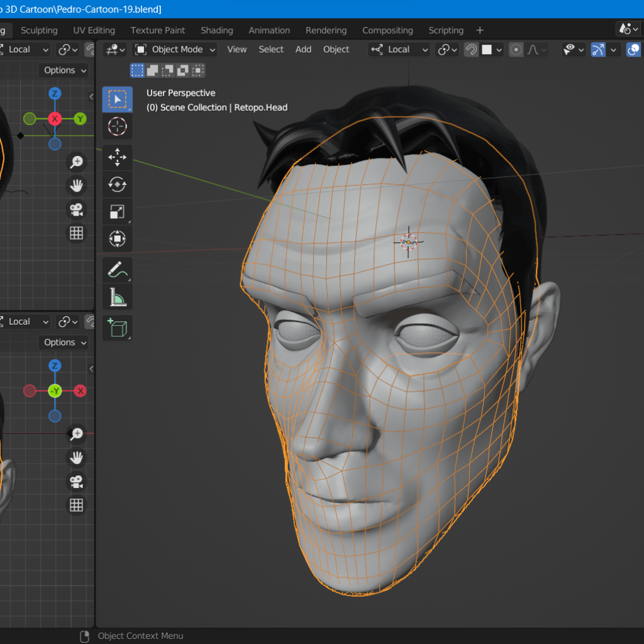Image resolution: width=644 pixels, height=644 pixels.
Task: Open the Object menu
Action: (x=336, y=50)
